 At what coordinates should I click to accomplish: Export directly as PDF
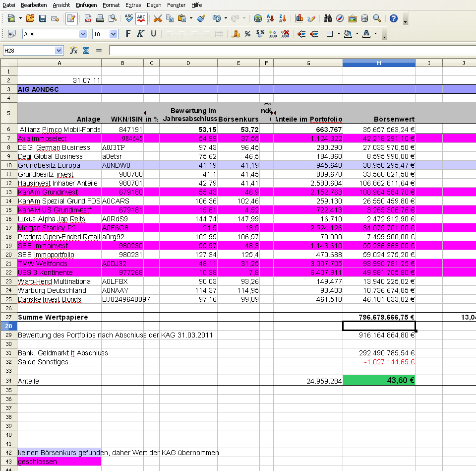pos(88,19)
